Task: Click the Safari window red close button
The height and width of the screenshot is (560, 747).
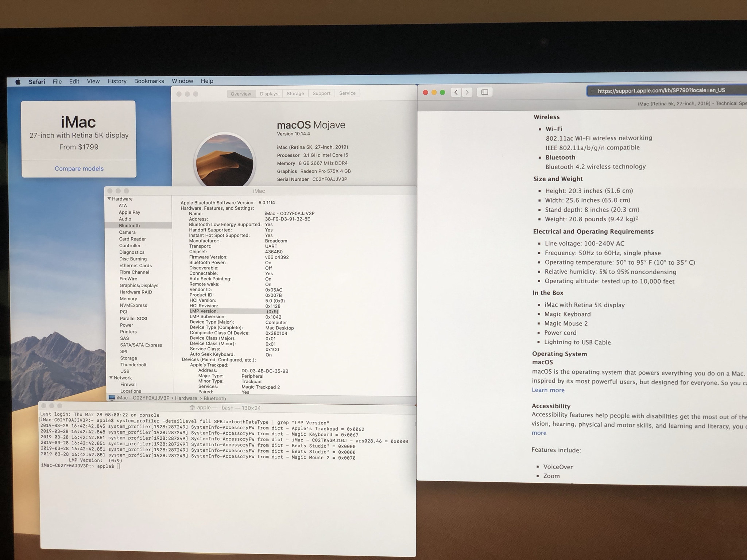Action: point(425,93)
